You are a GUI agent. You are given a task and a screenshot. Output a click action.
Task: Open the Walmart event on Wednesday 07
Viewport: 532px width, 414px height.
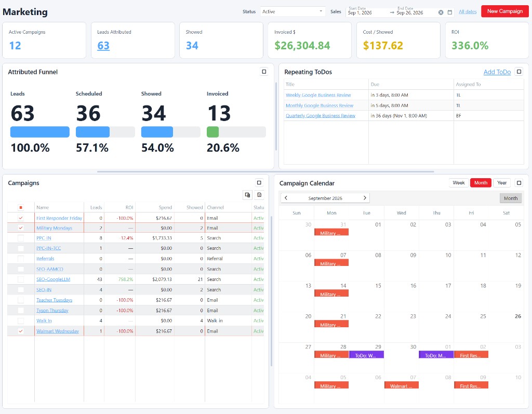pyautogui.click(x=402, y=385)
